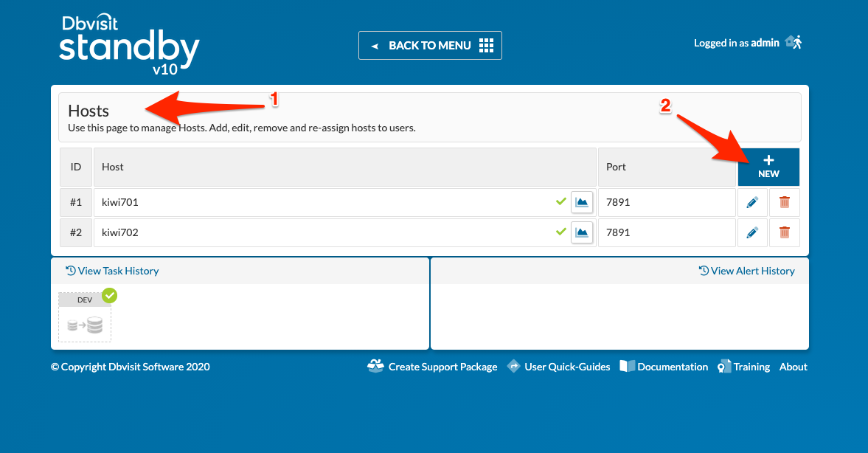This screenshot has height=453, width=868.
Task: Open View Alert History
Action: [747, 271]
